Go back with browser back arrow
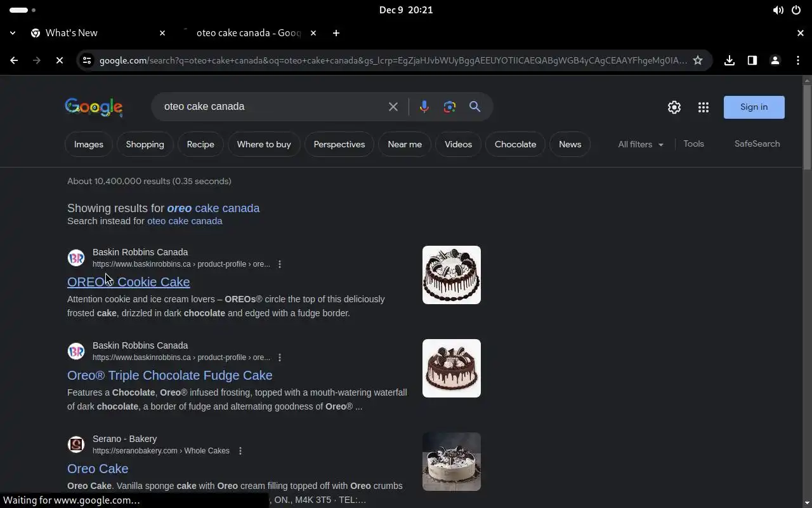The image size is (812, 508). [14, 60]
